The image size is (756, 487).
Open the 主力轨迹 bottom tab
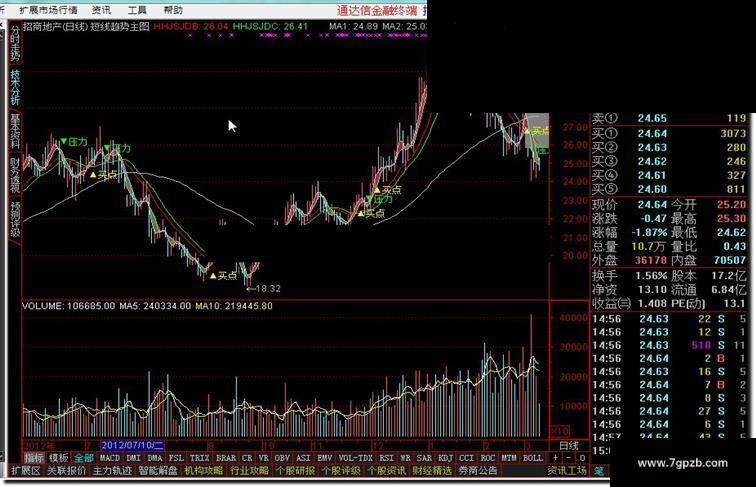pos(112,471)
